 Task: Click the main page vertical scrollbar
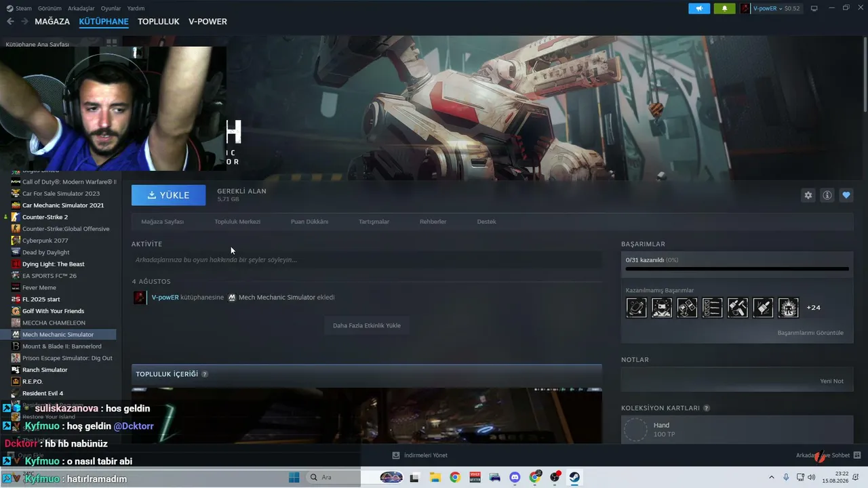coord(865,75)
